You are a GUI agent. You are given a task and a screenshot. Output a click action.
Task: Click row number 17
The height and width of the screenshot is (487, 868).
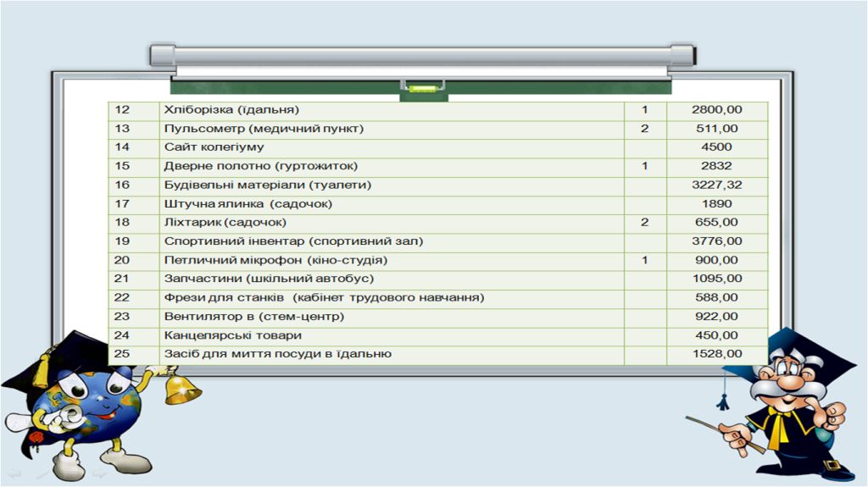coord(122,203)
